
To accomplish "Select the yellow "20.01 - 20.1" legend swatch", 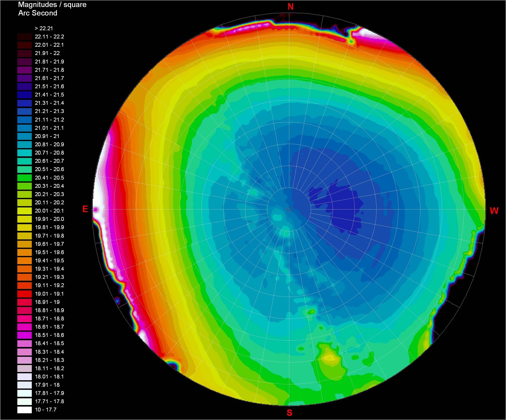I will coord(24,211).
